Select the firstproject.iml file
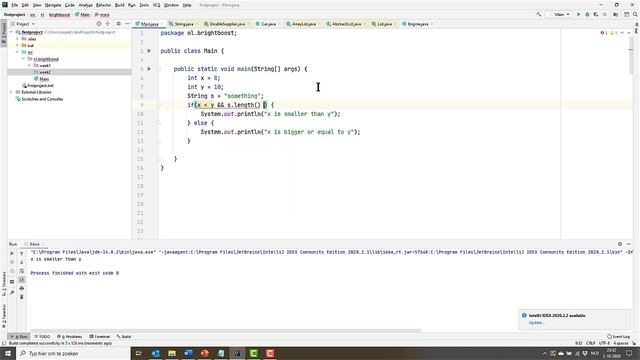The height and width of the screenshot is (360, 640). point(38,86)
